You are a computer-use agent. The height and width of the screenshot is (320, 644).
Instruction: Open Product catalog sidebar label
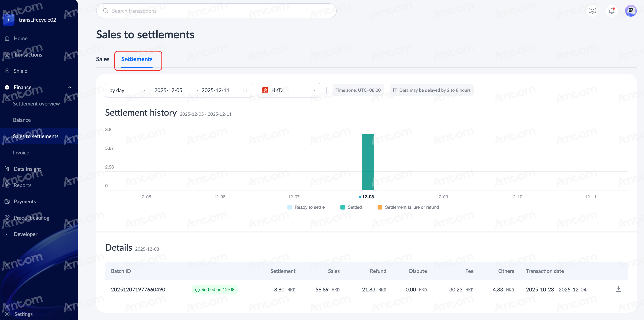[x=32, y=218]
